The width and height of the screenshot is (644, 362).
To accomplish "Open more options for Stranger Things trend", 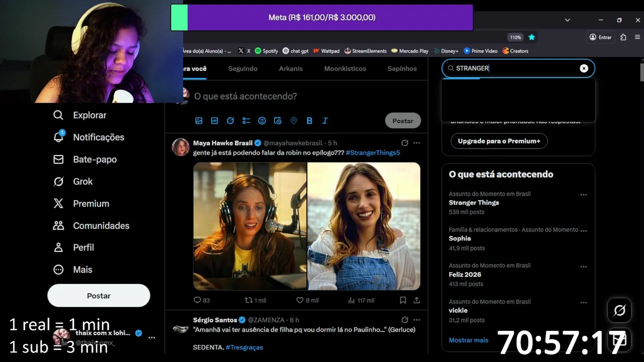I will (584, 195).
